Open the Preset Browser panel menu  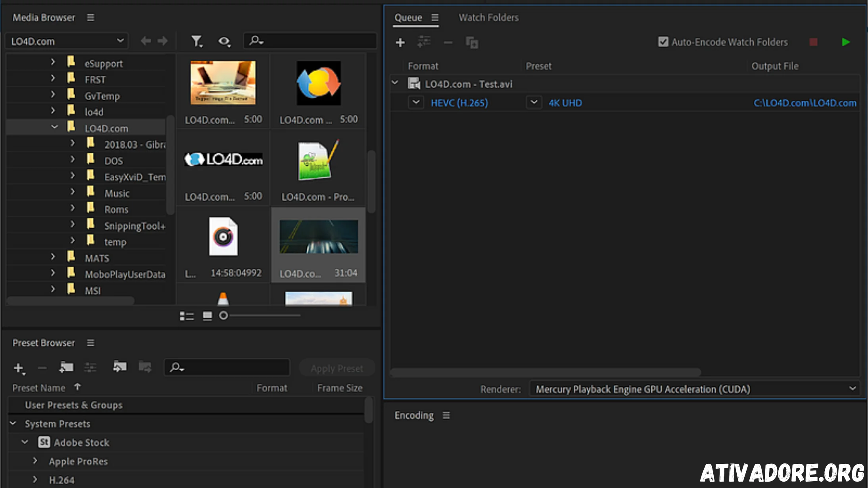point(90,343)
